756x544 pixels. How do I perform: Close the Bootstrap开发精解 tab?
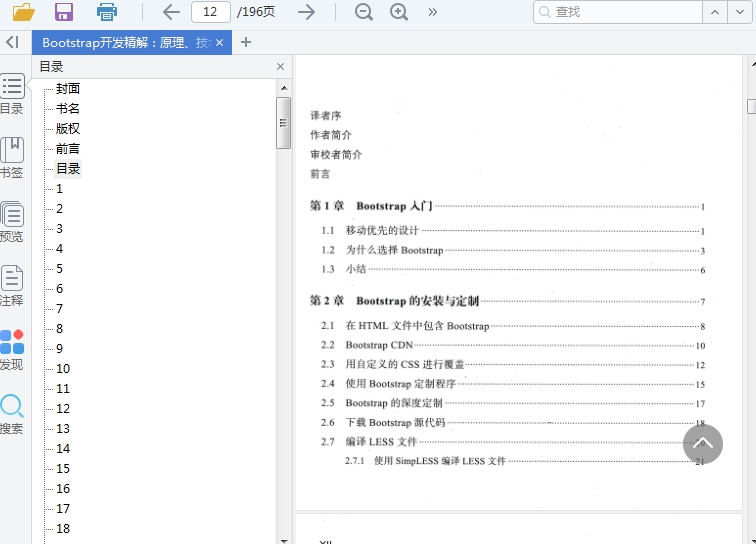[219, 42]
